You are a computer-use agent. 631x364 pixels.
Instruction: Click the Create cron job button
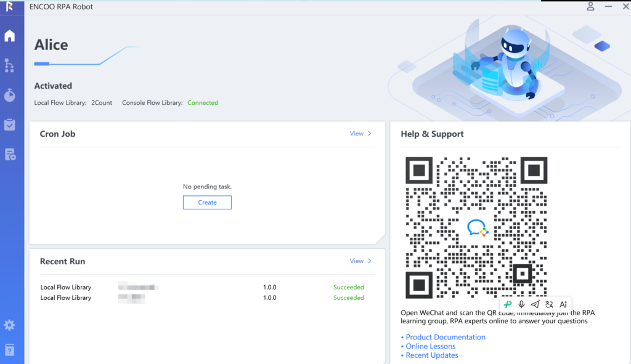(207, 202)
